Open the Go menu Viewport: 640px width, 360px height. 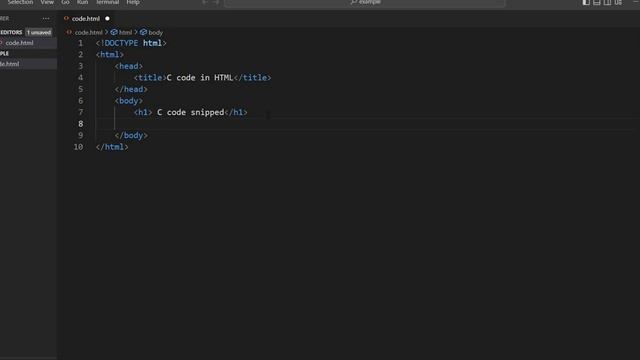point(65,2)
